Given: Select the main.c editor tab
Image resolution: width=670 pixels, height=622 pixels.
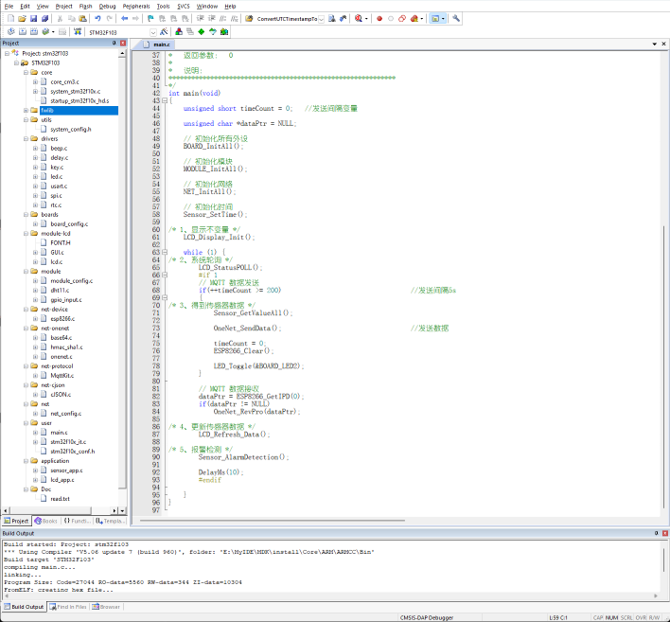Looking at the screenshot, I should (x=157, y=44).
